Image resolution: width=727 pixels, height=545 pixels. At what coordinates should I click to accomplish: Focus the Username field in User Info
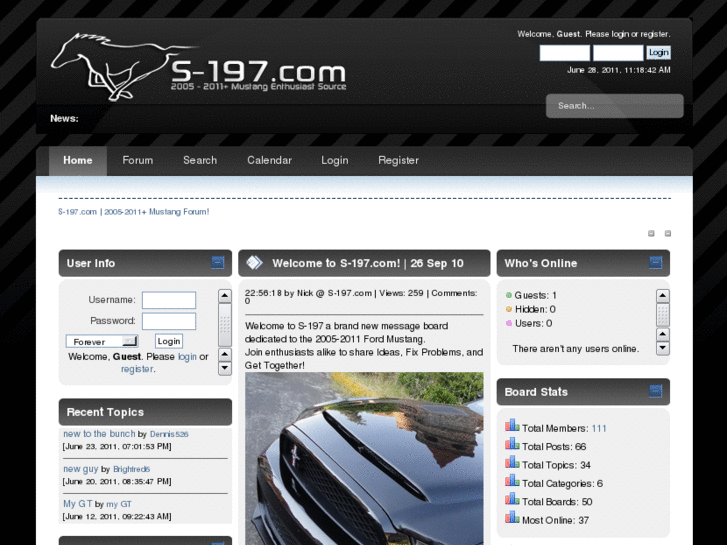[x=169, y=300]
